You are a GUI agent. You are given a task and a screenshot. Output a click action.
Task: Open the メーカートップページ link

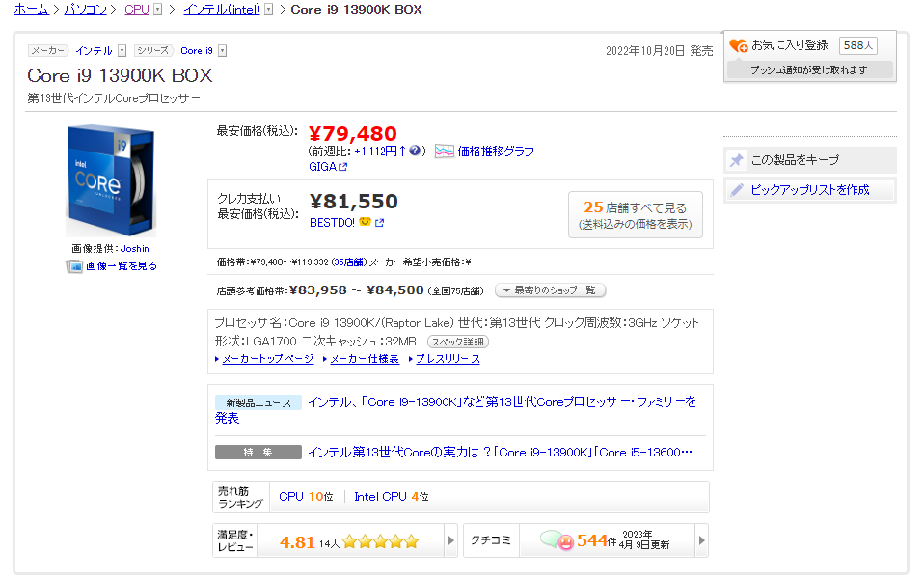267,359
